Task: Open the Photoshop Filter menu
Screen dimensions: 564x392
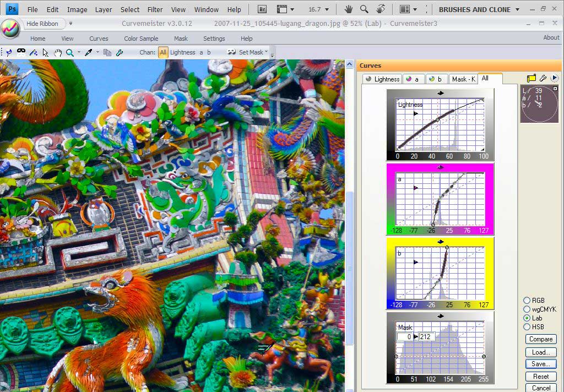Action: click(x=155, y=10)
